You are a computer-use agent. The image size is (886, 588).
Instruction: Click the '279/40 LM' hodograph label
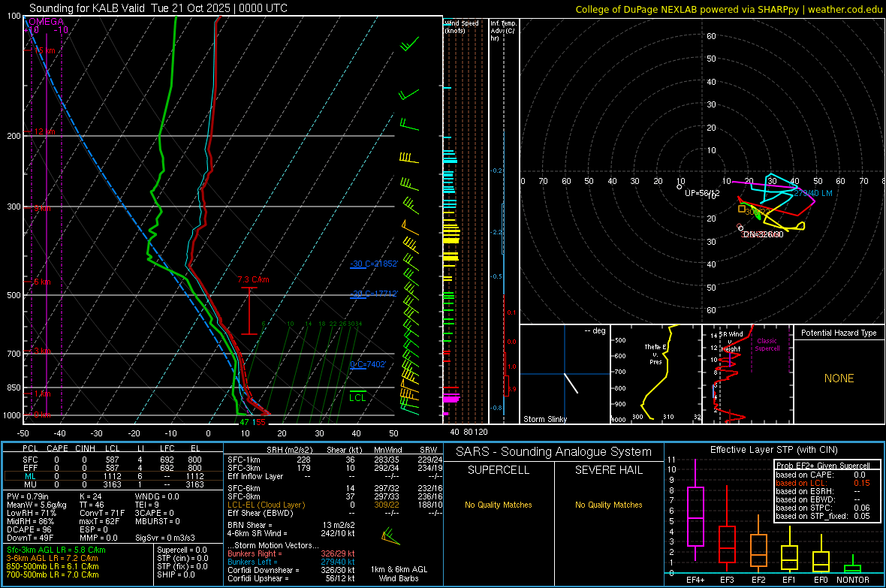tap(812, 193)
